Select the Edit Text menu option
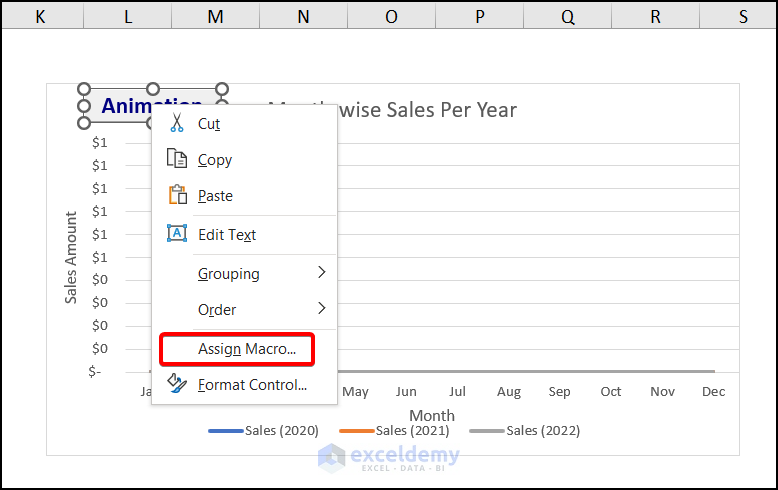 tap(227, 235)
